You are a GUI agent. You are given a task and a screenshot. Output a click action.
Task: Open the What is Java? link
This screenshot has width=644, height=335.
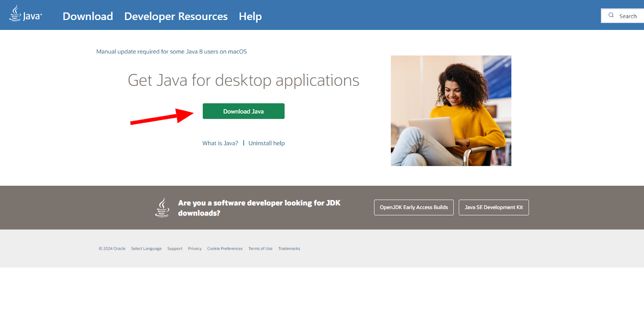pyautogui.click(x=220, y=143)
